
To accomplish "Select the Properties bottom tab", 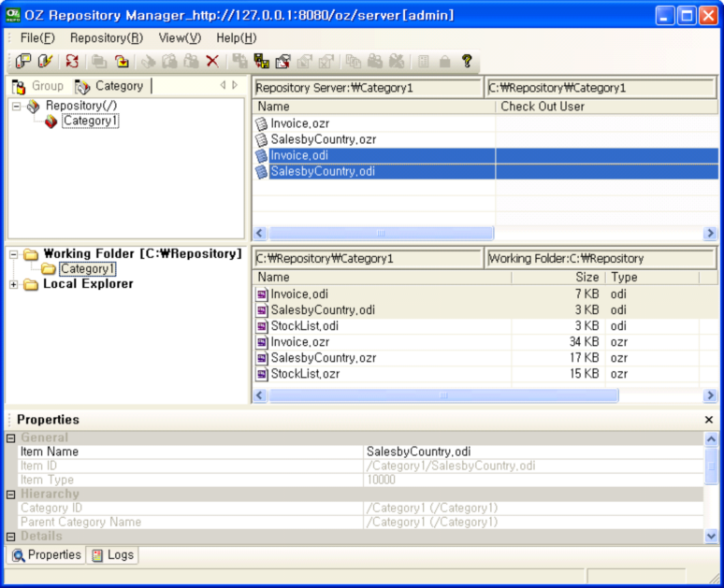I will pos(46,554).
